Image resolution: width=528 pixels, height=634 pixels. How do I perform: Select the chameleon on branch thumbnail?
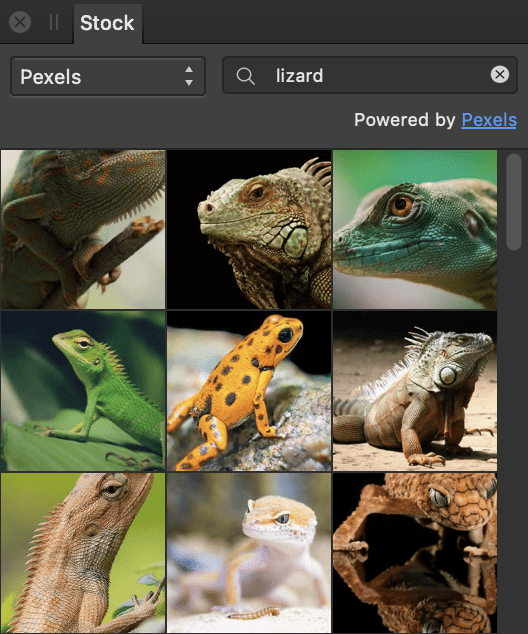click(83, 229)
